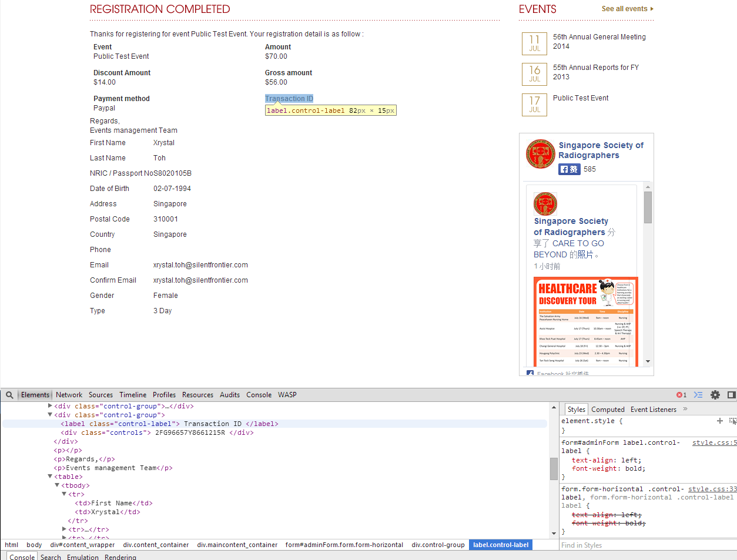Click the red error count indicator

coord(681,395)
